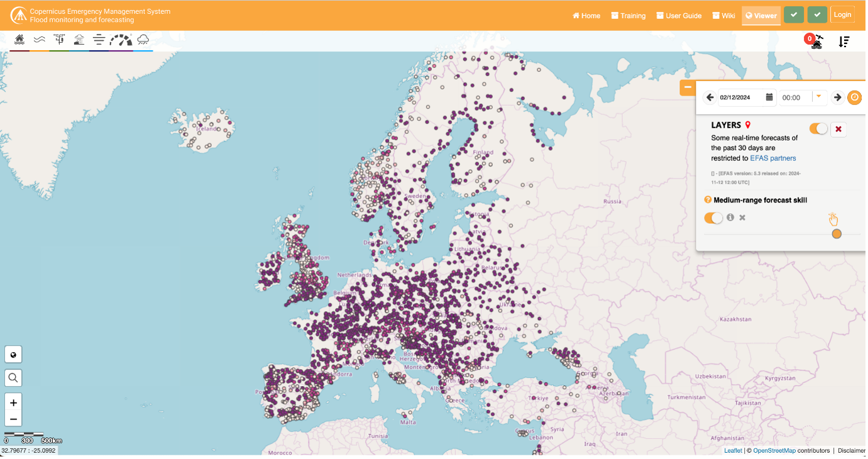
Task: Open the map search magnifier tool
Action: coord(13,377)
